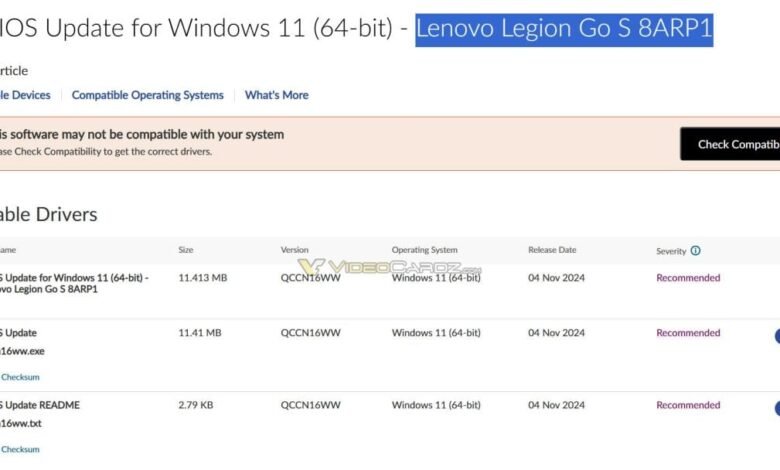Viewport: 780px width, 470px height.
Task: Click the software compatibility warning text
Action: 142,134
